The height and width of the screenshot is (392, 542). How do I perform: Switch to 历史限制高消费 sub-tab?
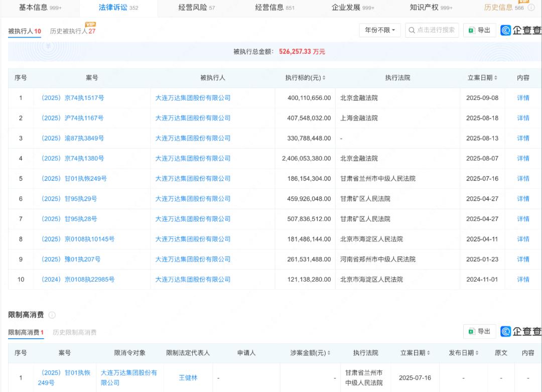(x=75, y=332)
